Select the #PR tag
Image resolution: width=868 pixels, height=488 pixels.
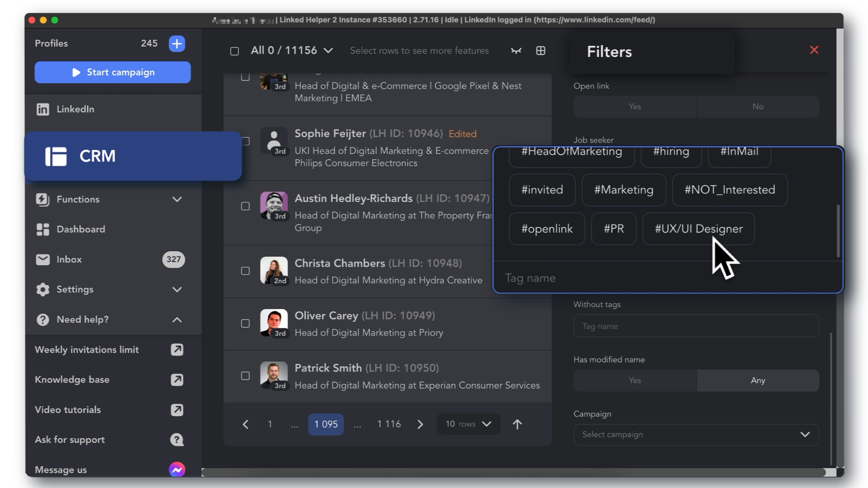tap(614, 229)
